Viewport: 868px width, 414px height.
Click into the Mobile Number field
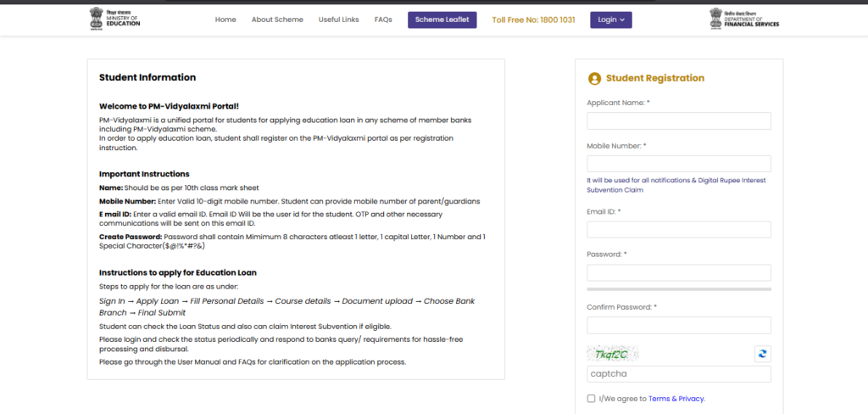coord(678,164)
